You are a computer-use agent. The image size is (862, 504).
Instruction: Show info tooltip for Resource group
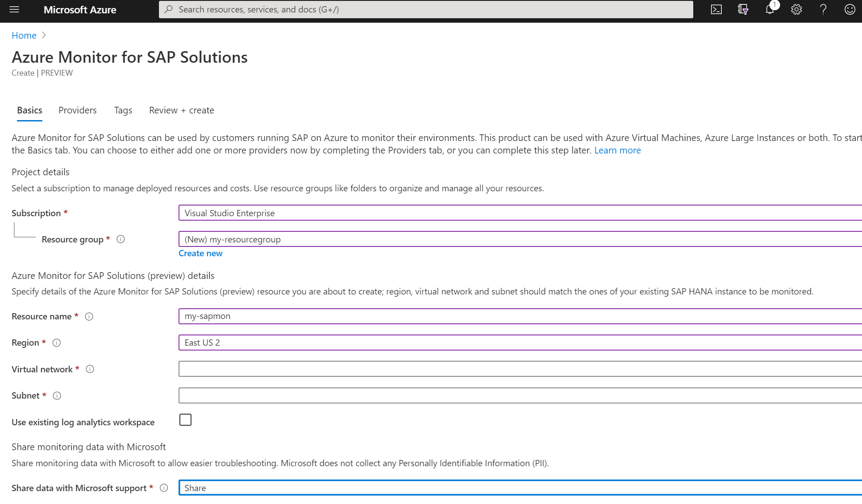click(121, 239)
